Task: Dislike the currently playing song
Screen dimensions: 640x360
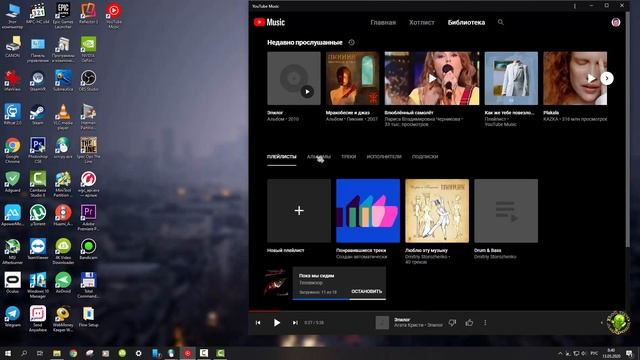Action: (452, 322)
